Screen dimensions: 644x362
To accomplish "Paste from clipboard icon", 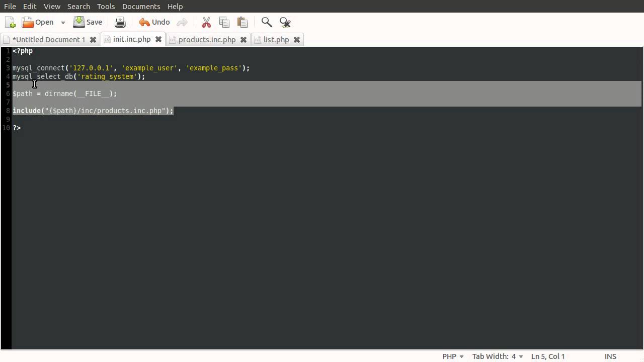I will click(x=243, y=22).
